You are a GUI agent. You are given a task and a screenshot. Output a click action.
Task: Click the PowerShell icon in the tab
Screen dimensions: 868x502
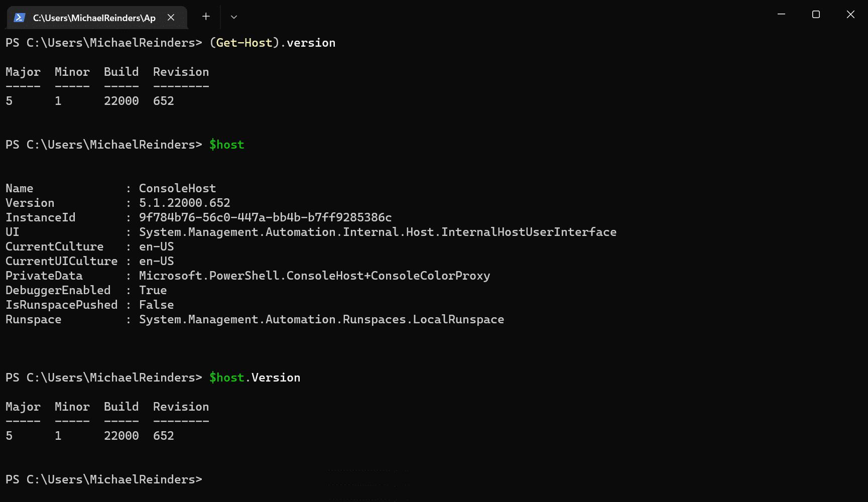tap(19, 17)
